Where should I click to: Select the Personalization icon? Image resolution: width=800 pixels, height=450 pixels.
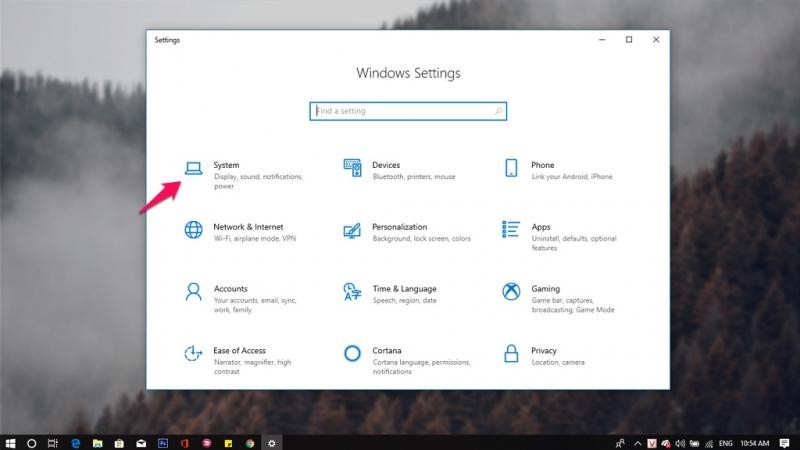(352, 230)
